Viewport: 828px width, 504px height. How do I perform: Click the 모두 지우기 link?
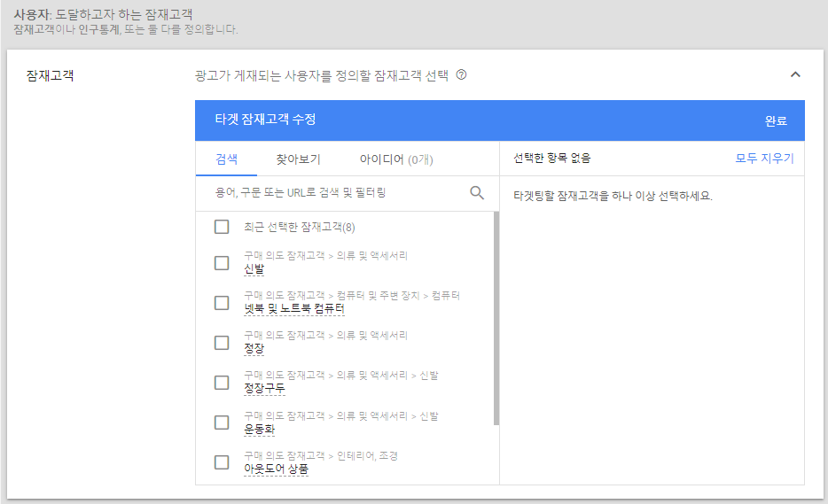point(765,159)
